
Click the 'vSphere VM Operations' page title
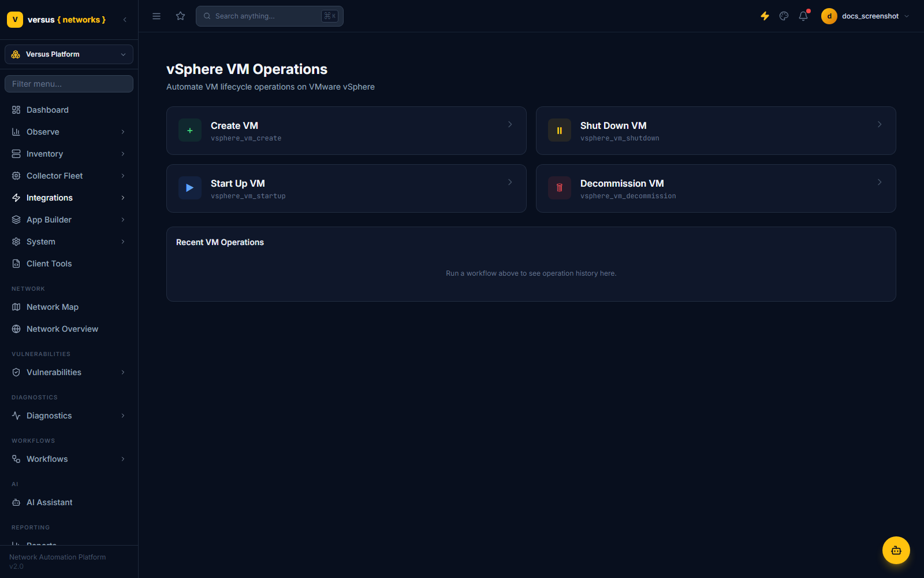(x=247, y=69)
